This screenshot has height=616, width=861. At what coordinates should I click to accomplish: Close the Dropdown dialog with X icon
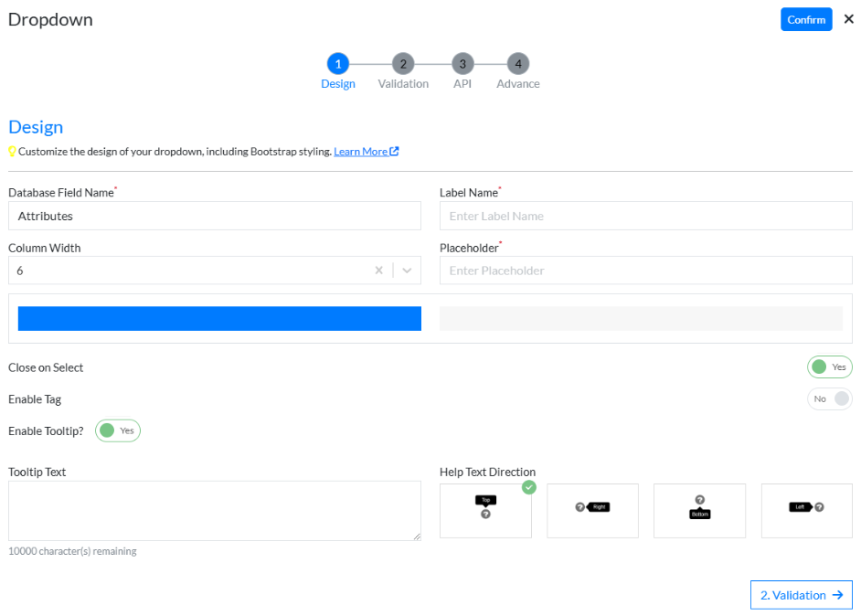(848, 19)
